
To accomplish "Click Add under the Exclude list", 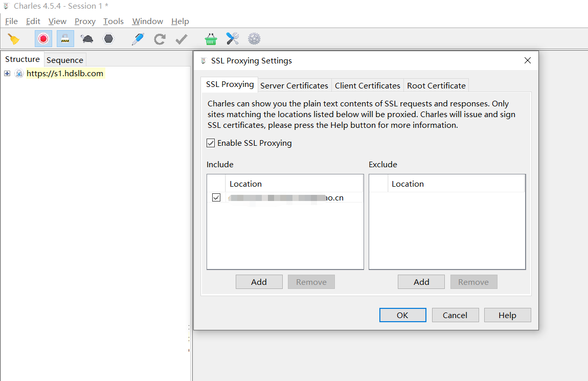I will tap(421, 282).
